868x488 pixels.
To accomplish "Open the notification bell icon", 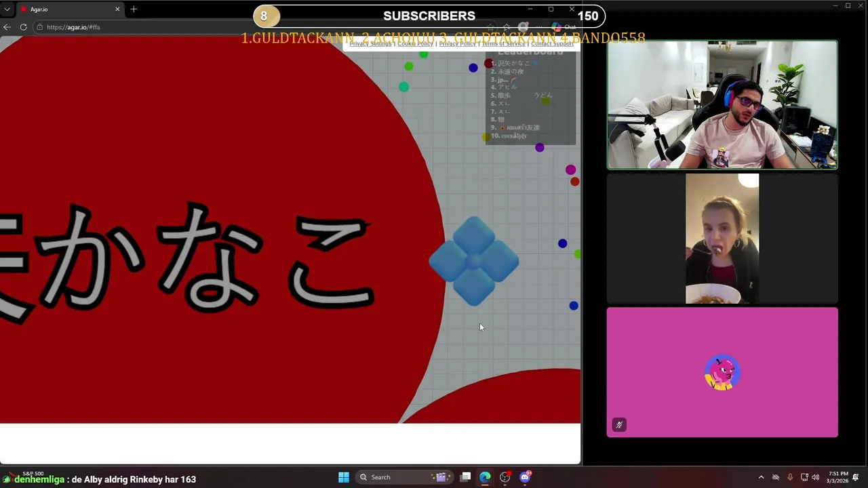I will pyautogui.click(x=856, y=477).
